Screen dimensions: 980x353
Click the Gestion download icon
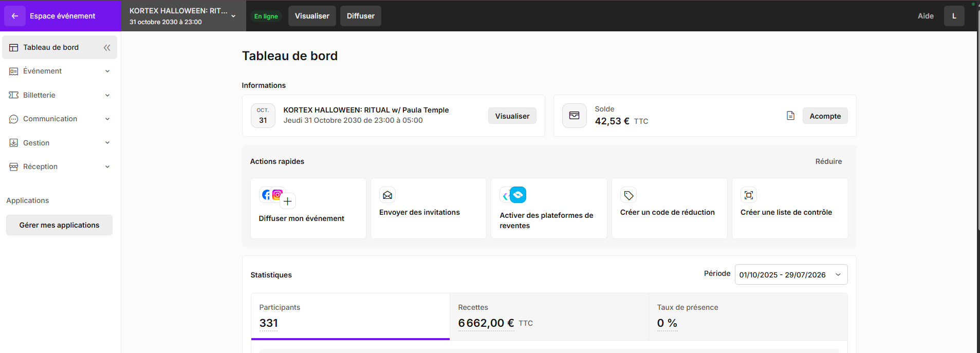14,143
